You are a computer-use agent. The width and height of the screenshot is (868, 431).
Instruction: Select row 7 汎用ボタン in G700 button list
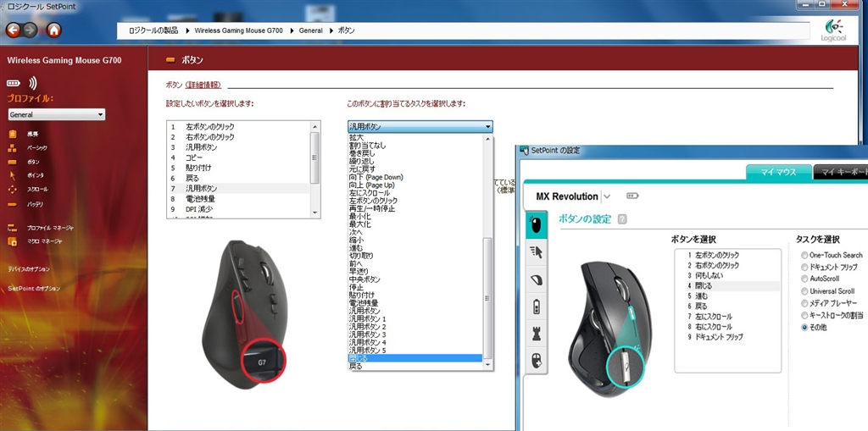pos(238,189)
